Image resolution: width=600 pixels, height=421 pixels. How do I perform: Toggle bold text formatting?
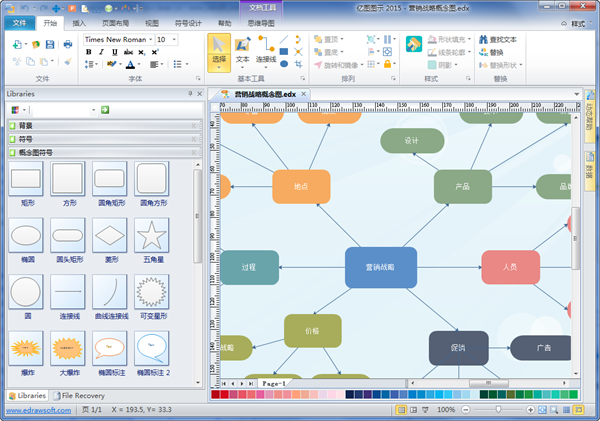click(88, 53)
